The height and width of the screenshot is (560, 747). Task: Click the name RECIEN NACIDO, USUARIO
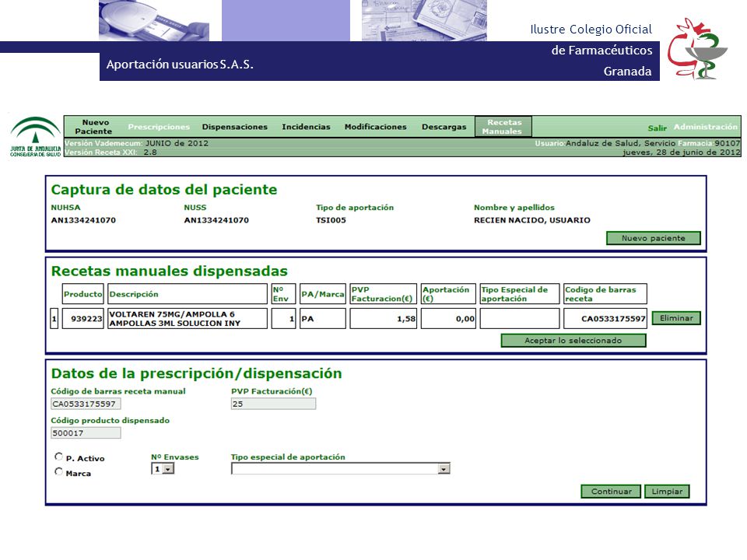pos(532,220)
